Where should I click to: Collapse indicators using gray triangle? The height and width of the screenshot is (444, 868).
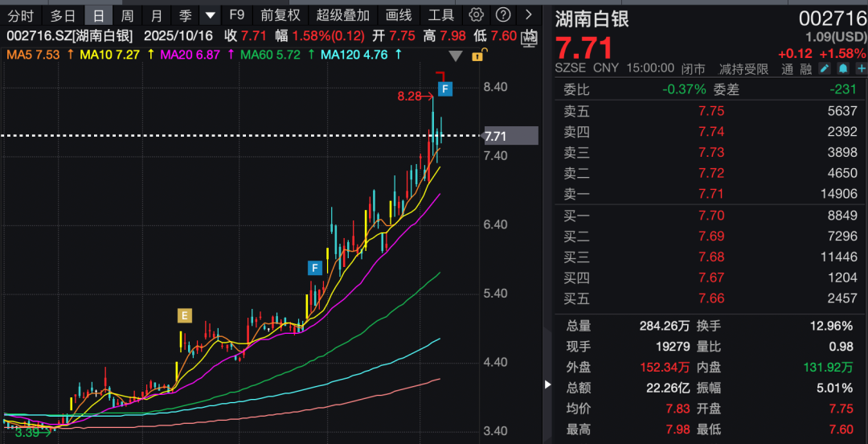pos(456,55)
